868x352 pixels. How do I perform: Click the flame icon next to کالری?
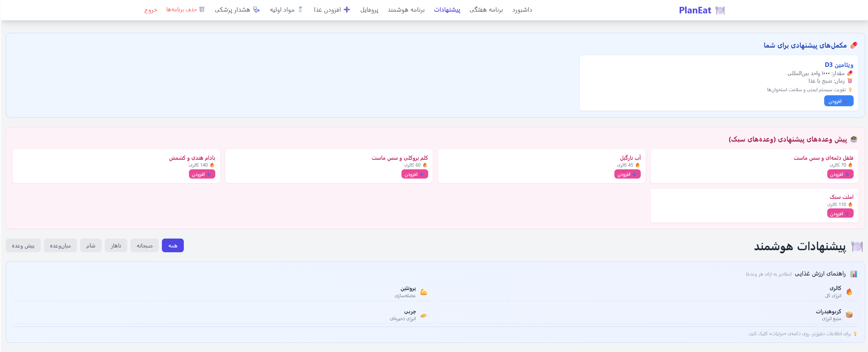[x=849, y=292]
